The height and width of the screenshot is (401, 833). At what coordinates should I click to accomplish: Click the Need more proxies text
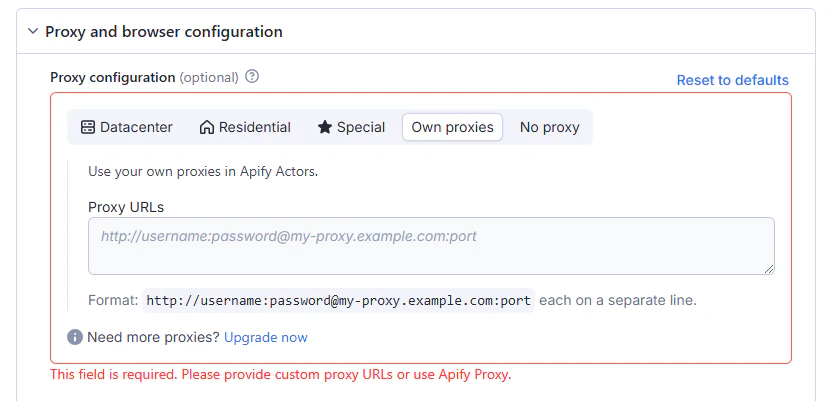153,338
